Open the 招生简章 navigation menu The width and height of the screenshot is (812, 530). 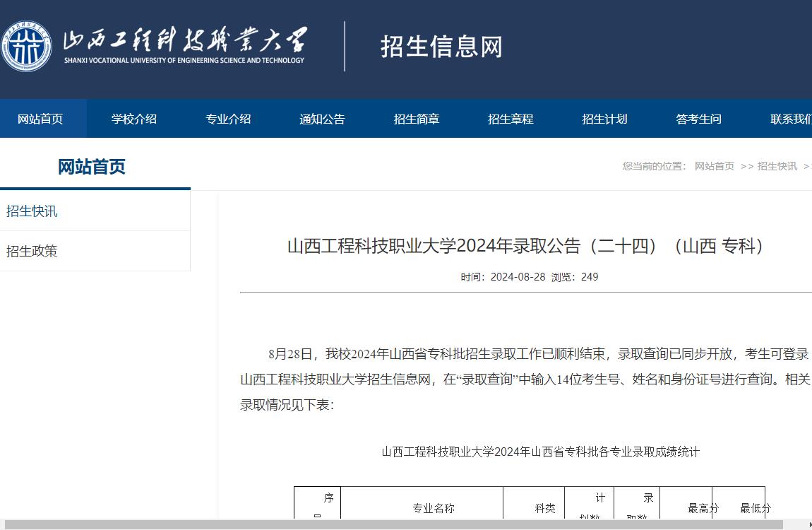416,119
